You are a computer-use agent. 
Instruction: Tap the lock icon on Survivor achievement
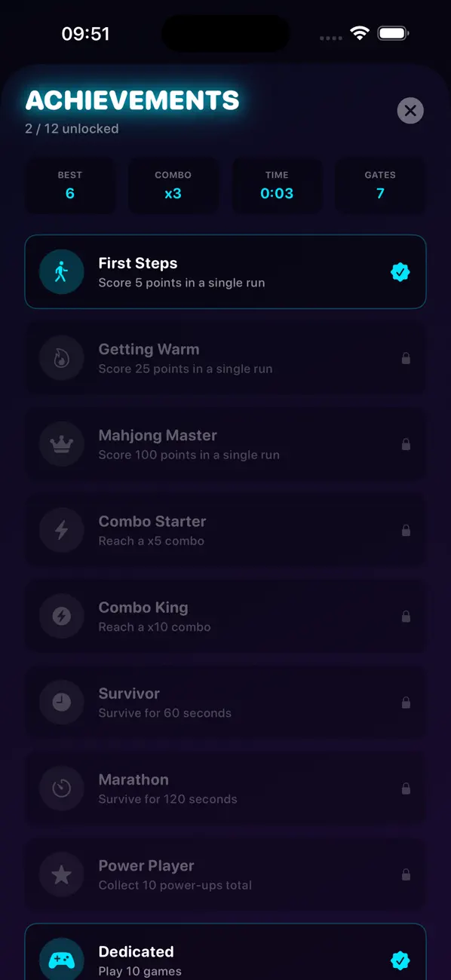406,703
